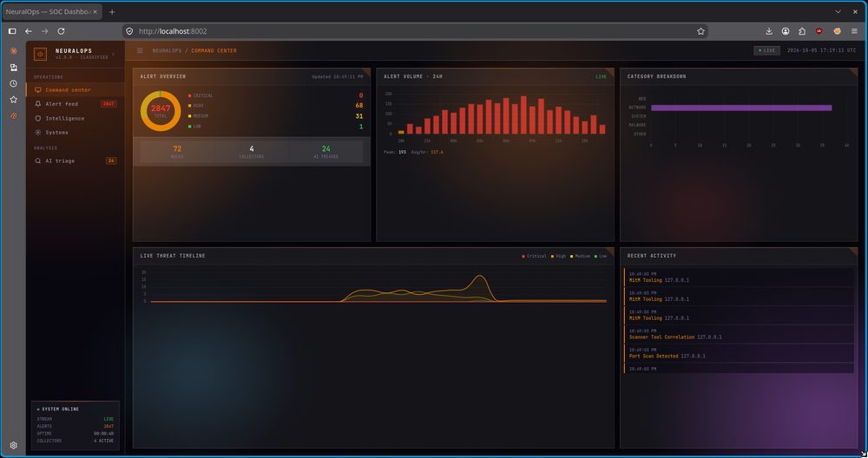
Task: Click the 72 rules stat tile
Action: (177, 152)
